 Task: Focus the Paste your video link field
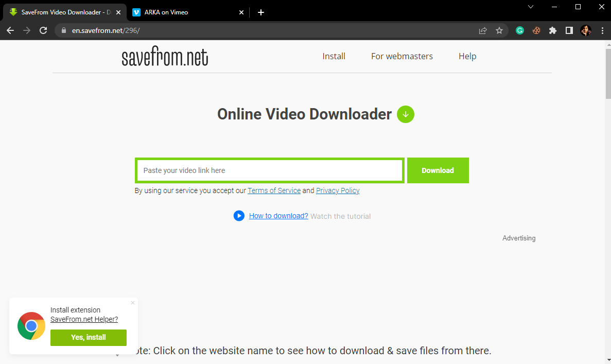270,170
